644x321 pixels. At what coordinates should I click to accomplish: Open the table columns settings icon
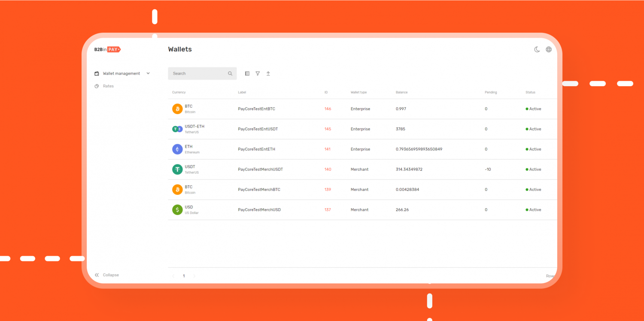(x=247, y=73)
